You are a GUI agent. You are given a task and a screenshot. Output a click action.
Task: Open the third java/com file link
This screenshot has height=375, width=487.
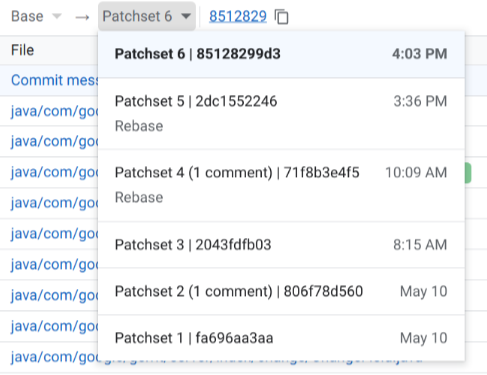coord(55,172)
